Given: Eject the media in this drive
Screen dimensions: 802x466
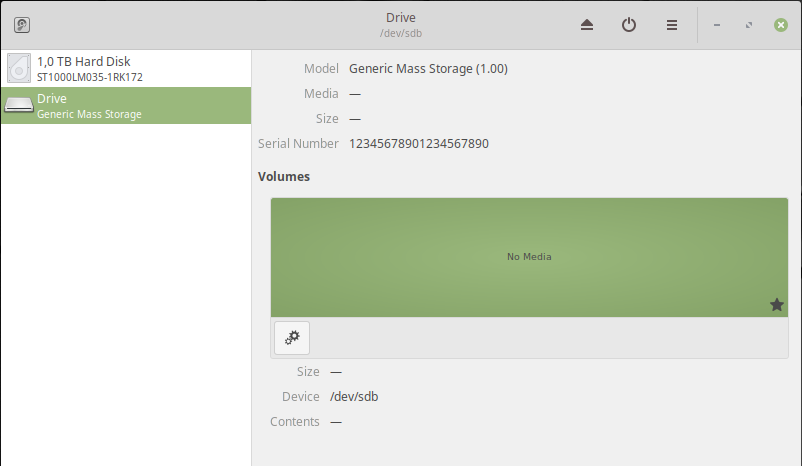Looking at the screenshot, I should tap(587, 25).
